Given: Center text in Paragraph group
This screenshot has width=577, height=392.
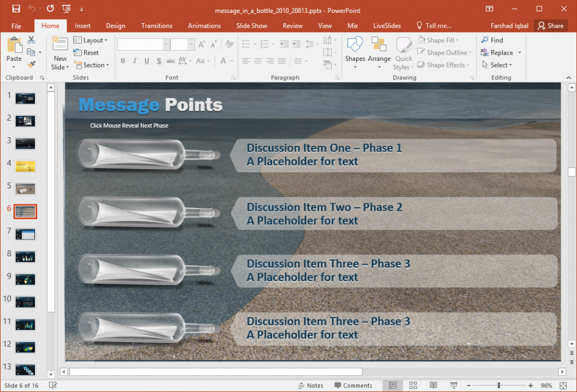Looking at the screenshot, I should pos(258,61).
